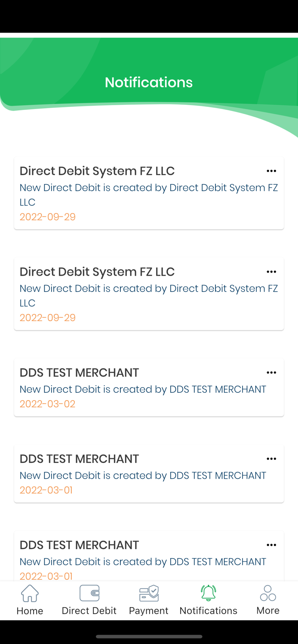The height and width of the screenshot is (644, 298).
Task: Tap the ellipsis on first Direct Debit System notification
Action: coord(271,171)
